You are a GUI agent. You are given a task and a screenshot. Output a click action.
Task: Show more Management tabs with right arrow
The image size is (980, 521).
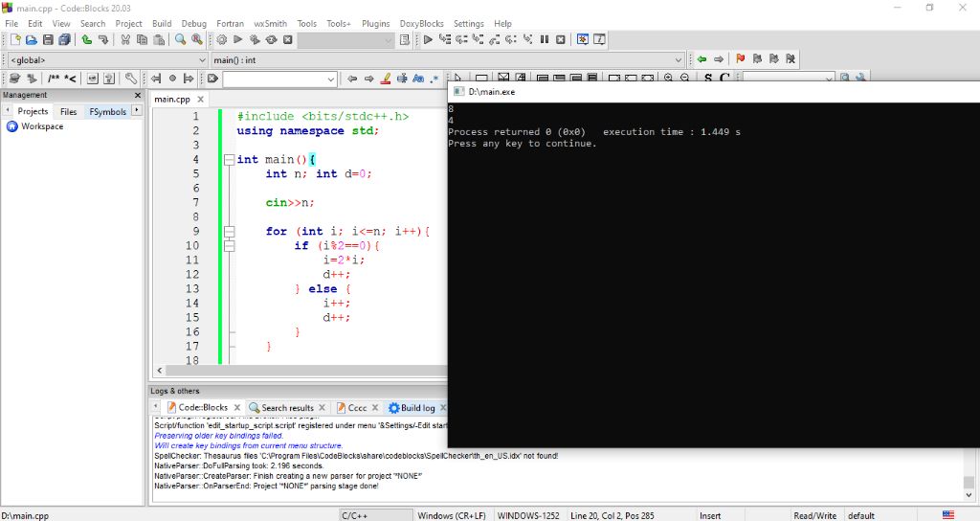click(x=137, y=111)
